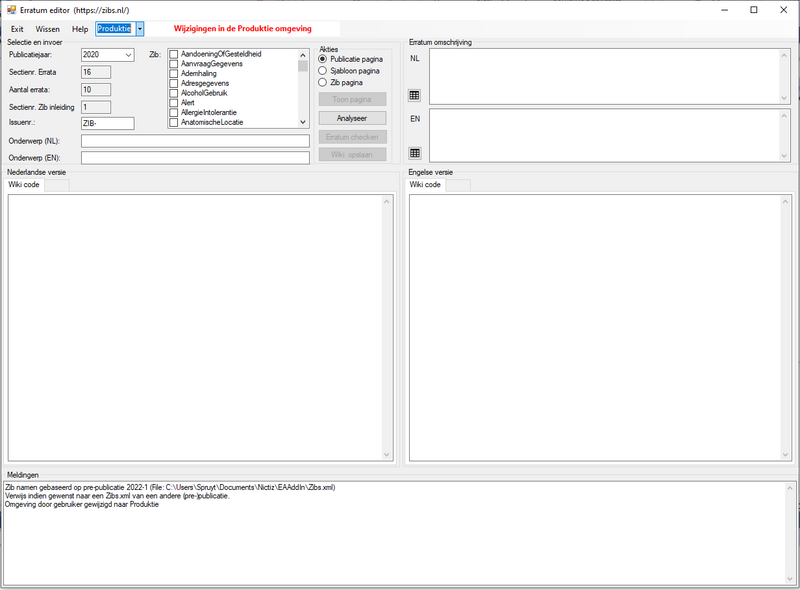Select the Publicatie pagina radio button

click(322, 59)
